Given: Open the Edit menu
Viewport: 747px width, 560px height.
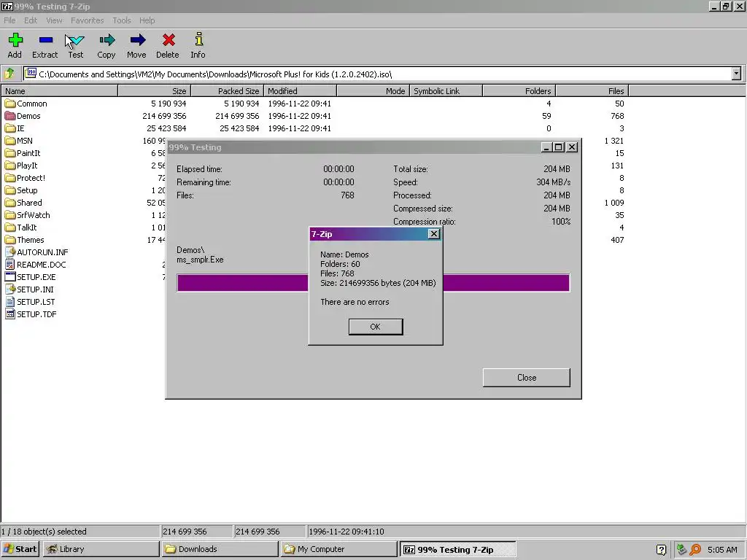Looking at the screenshot, I should pyautogui.click(x=31, y=20).
